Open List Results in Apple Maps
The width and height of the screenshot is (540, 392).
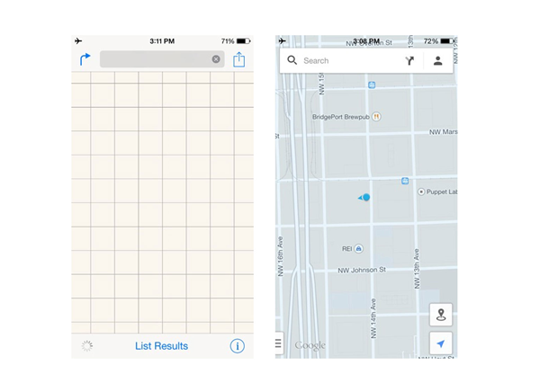161,346
